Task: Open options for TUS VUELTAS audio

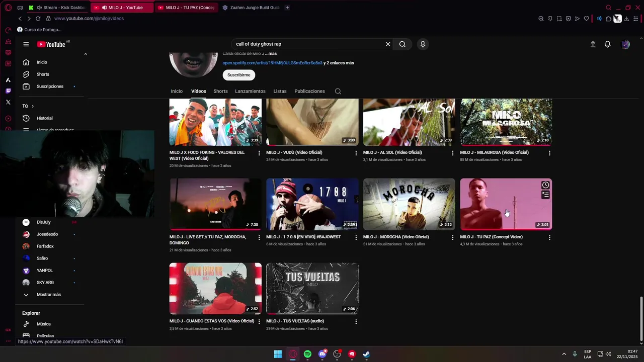Action: [356, 322]
